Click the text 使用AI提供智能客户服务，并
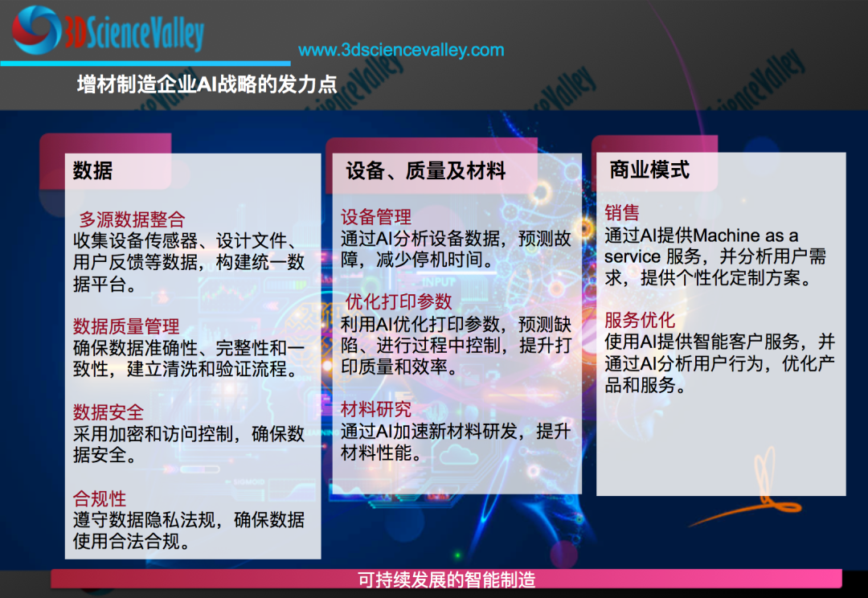 pyautogui.click(x=719, y=341)
